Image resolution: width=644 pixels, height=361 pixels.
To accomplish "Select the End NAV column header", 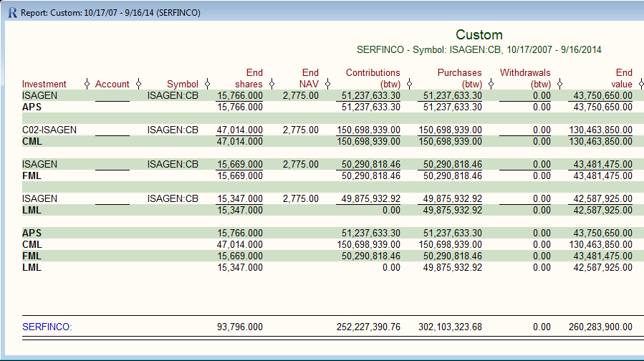I will click(309, 79).
